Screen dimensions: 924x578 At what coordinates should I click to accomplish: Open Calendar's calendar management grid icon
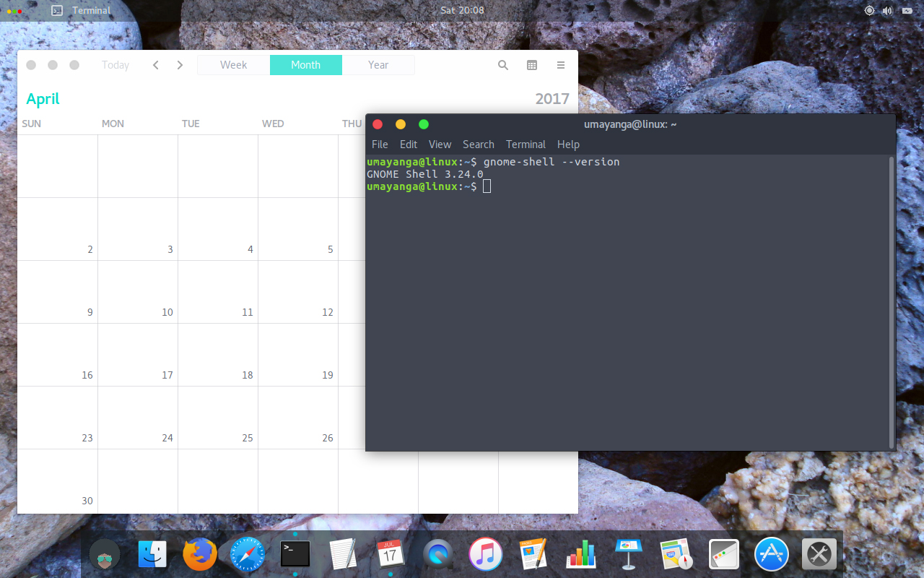pos(532,65)
